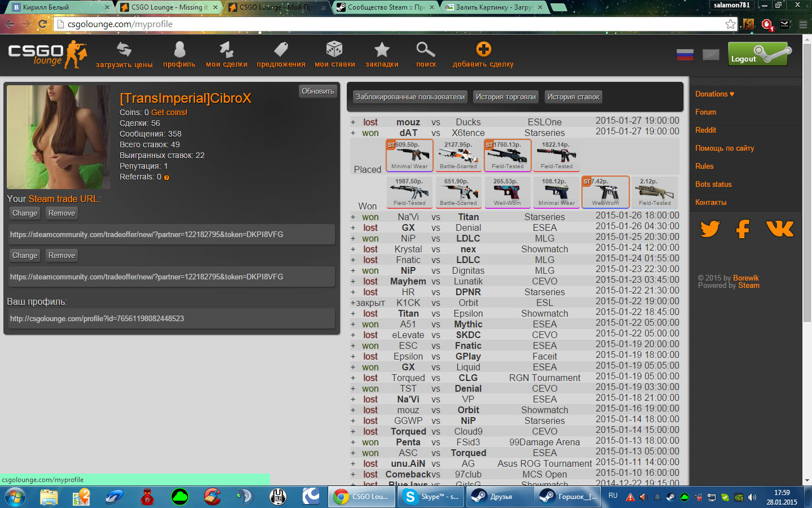Select the 1987.50p Field-Tested won item

[x=409, y=192]
